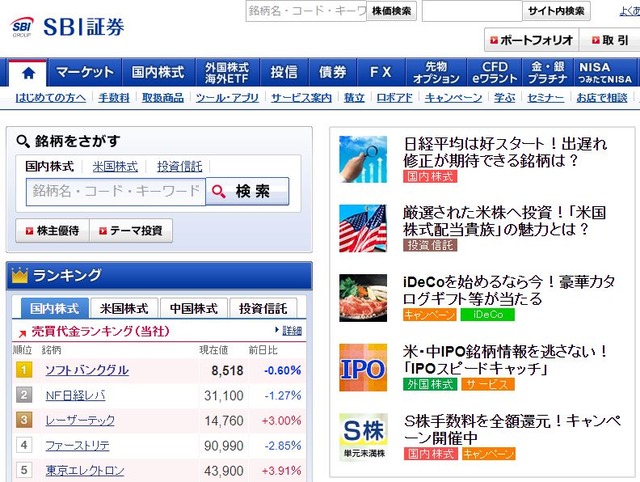Open レーザーテック stock link

(x=80, y=420)
